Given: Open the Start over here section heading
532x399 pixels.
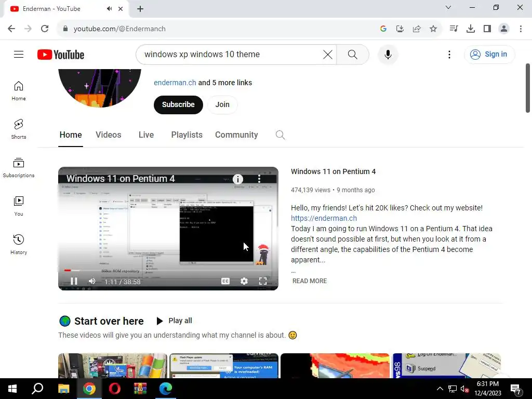Looking at the screenshot, I should (109, 321).
